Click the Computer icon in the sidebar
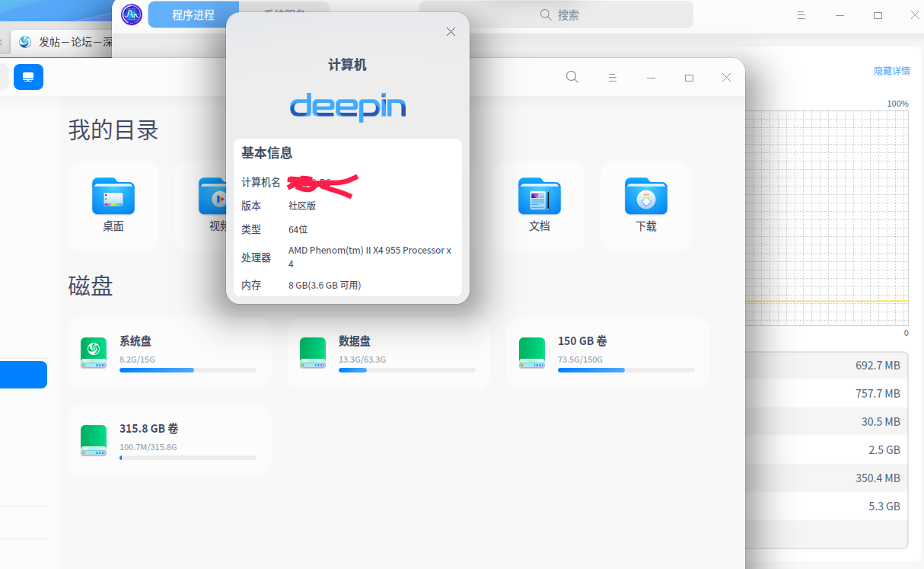 28,77
